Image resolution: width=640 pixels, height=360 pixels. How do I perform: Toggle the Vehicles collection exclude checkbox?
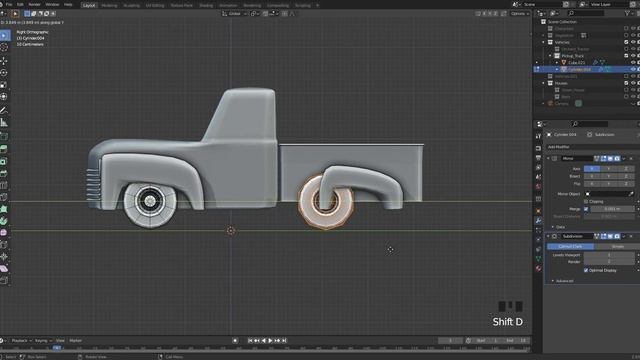pos(626,42)
